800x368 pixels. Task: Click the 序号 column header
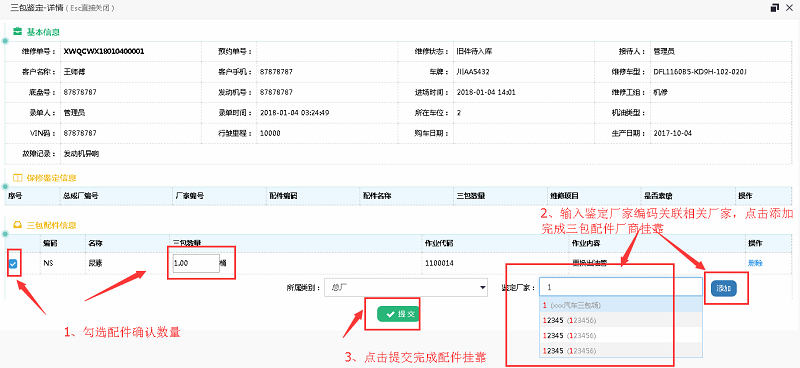click(15, 196)
